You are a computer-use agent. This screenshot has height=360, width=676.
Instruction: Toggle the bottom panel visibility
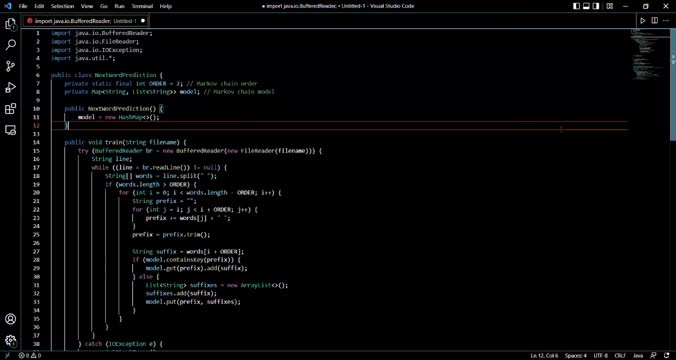586,6
